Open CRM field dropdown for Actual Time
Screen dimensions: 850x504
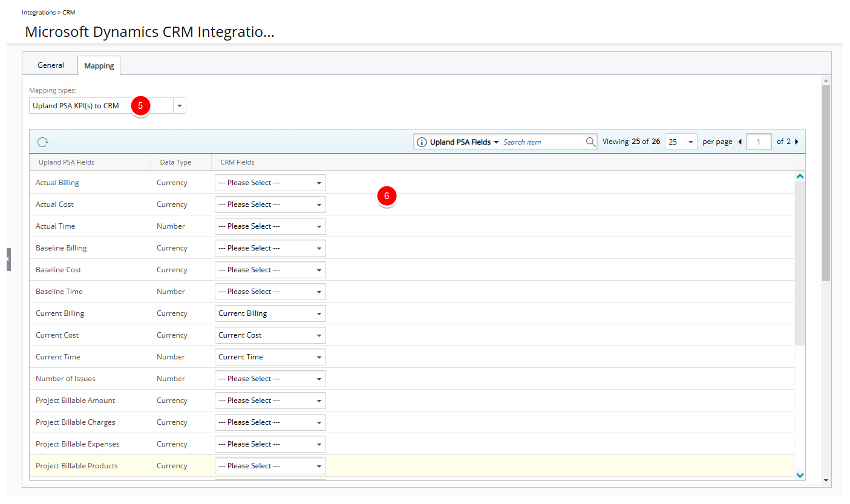pos(270,226)
